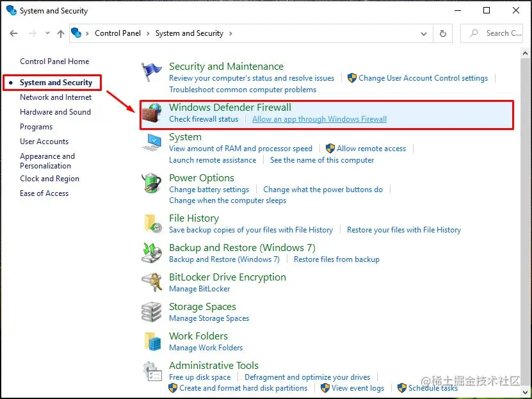Click the forward navigation arrow
This screenshot has height=399, width=532.
33,33
